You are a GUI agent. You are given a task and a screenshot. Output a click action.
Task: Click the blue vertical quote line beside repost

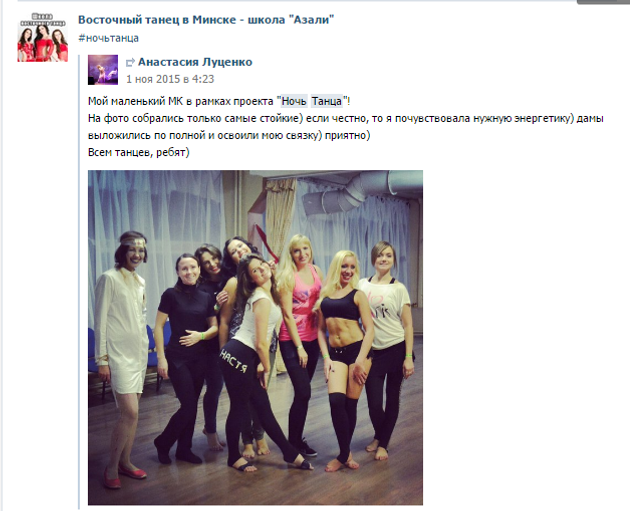tap(79, 281)
